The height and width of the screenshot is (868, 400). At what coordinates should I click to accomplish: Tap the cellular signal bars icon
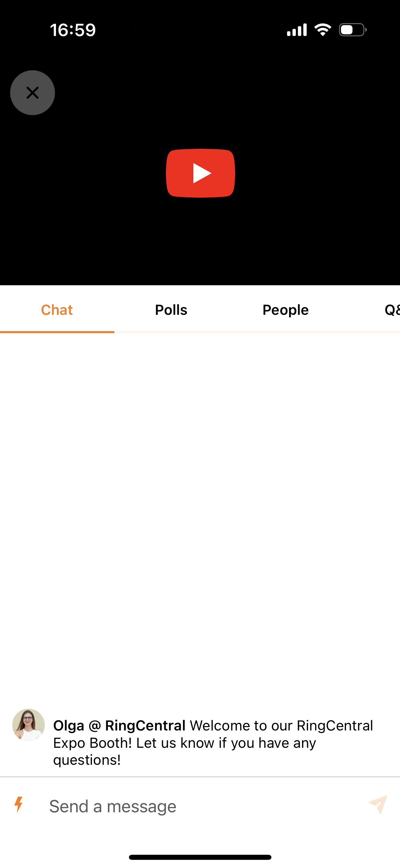pyautogui.click(x=297, y=30)
